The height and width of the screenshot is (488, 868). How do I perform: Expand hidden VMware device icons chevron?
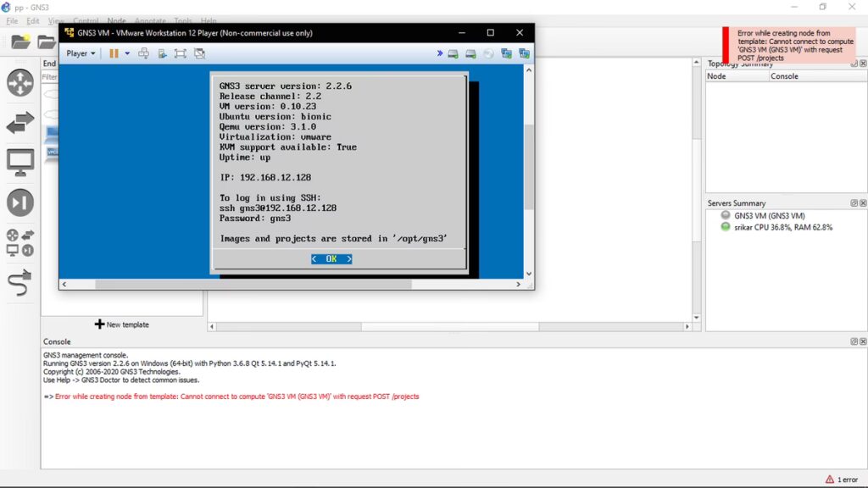coord(439,53)
